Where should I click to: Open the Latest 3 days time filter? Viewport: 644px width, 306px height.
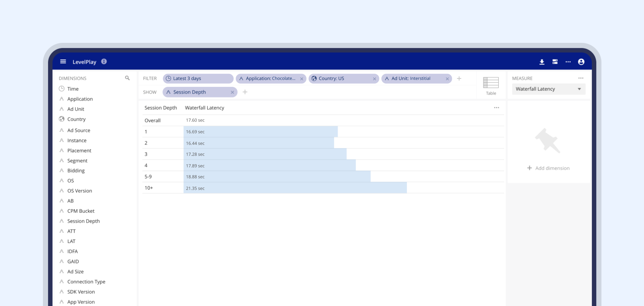(198, 79)
